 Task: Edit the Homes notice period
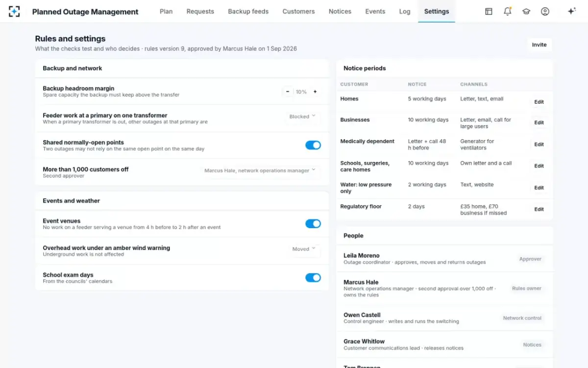click(539, 102)
